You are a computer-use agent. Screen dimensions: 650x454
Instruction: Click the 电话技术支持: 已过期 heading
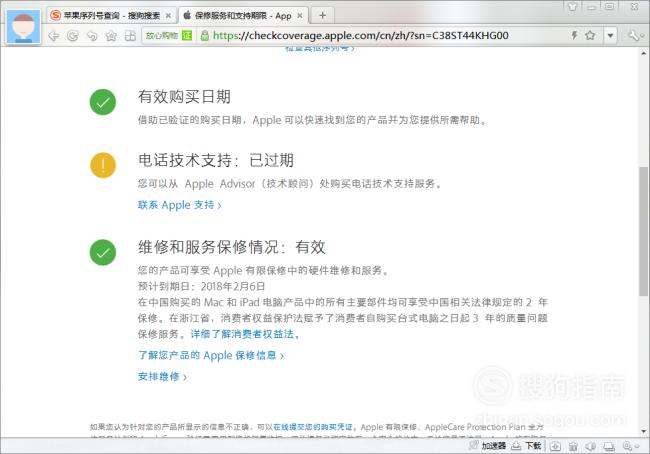click(216, 160)
